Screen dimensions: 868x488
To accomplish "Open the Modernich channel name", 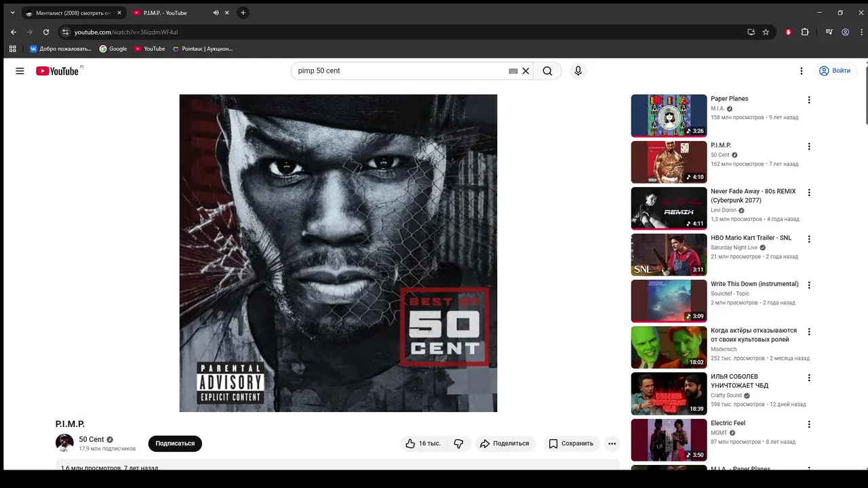I will pos(724,349).
